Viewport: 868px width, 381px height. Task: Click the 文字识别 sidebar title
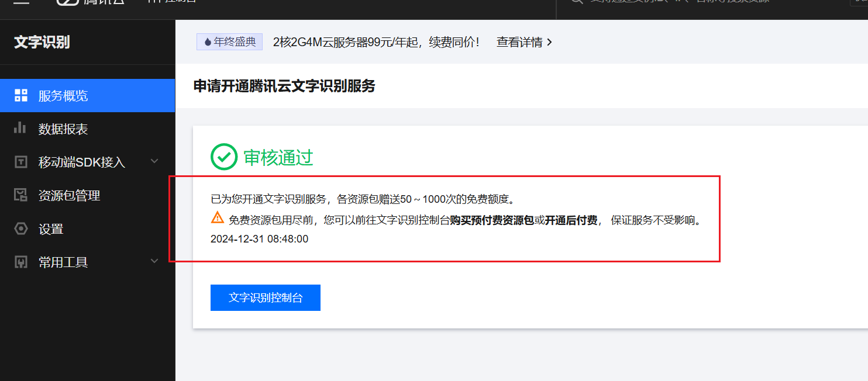tap(42, 42)
